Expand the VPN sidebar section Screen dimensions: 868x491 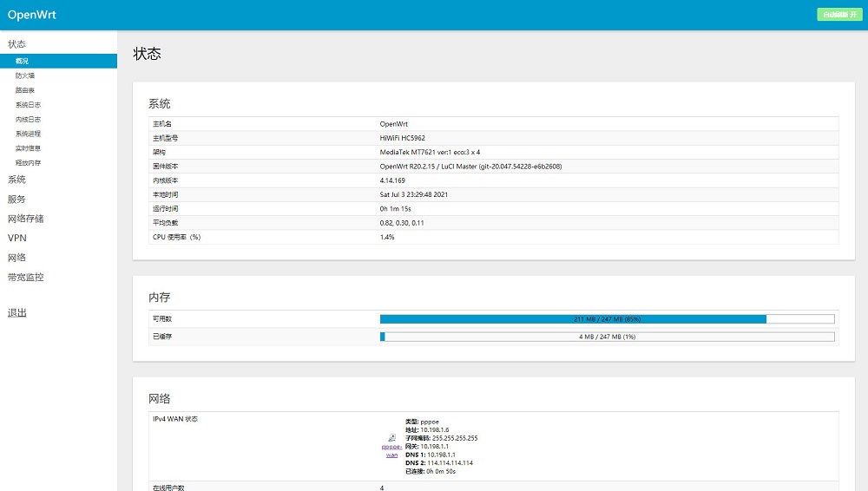(x=17, y=238)
